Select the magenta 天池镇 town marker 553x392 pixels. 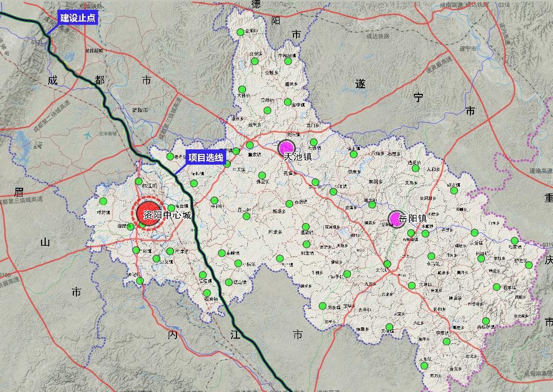(287, 148)
